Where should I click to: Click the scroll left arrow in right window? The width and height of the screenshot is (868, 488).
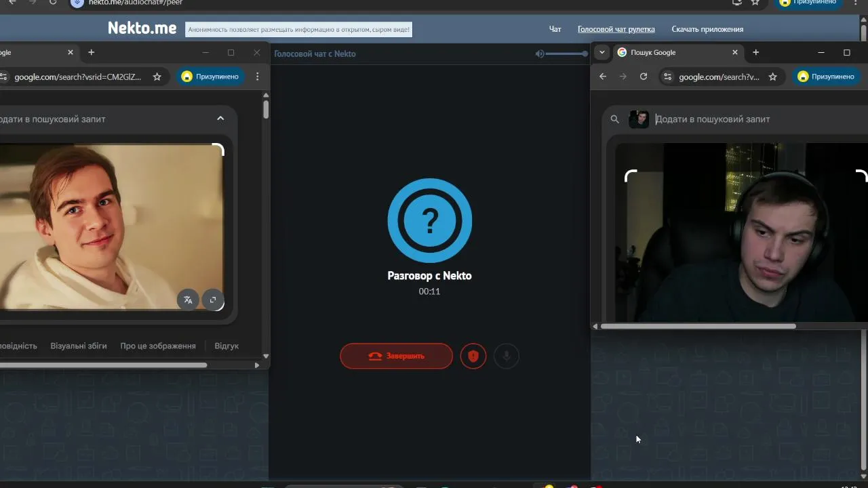click(595, 326)
